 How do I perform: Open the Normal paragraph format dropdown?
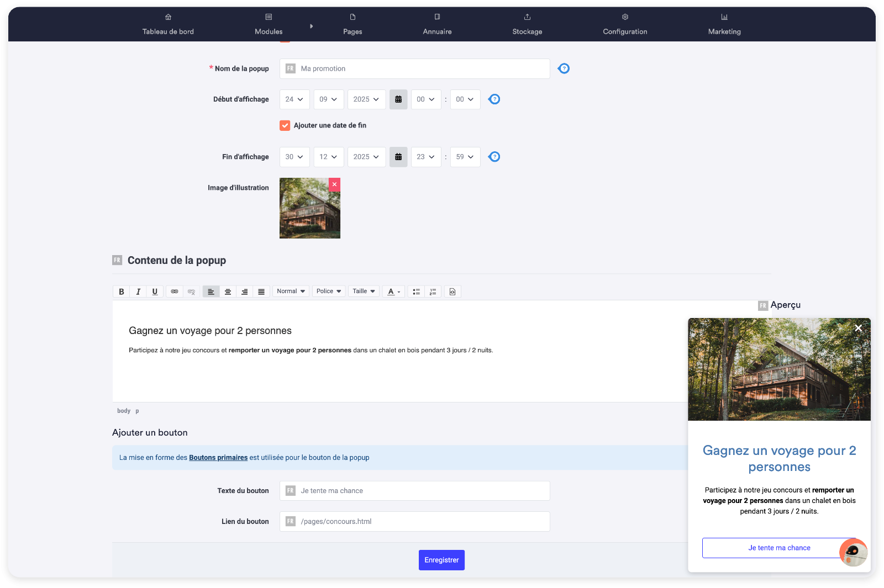(x=291, y=292)
